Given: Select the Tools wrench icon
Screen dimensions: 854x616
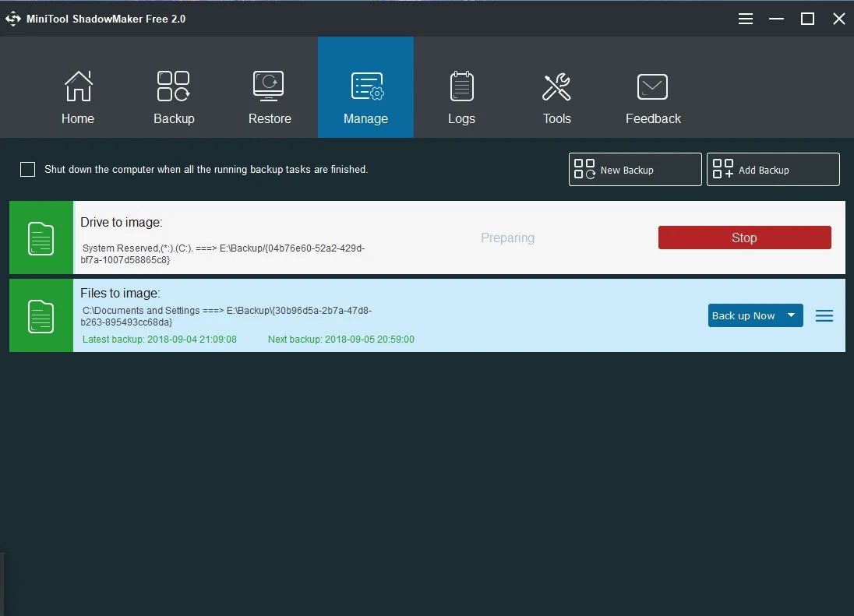Looking at the screenshot, I should point(556,86).
